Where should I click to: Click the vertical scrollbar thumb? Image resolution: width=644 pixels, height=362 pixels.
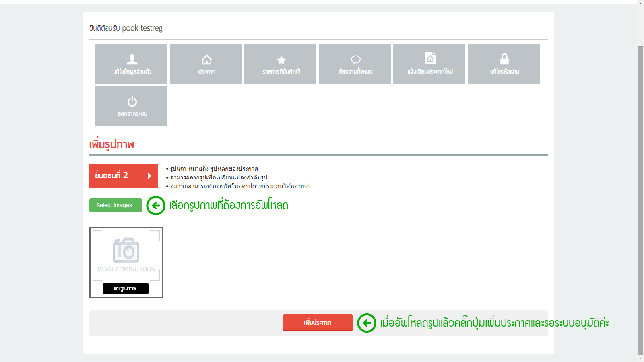click(640, 197)
